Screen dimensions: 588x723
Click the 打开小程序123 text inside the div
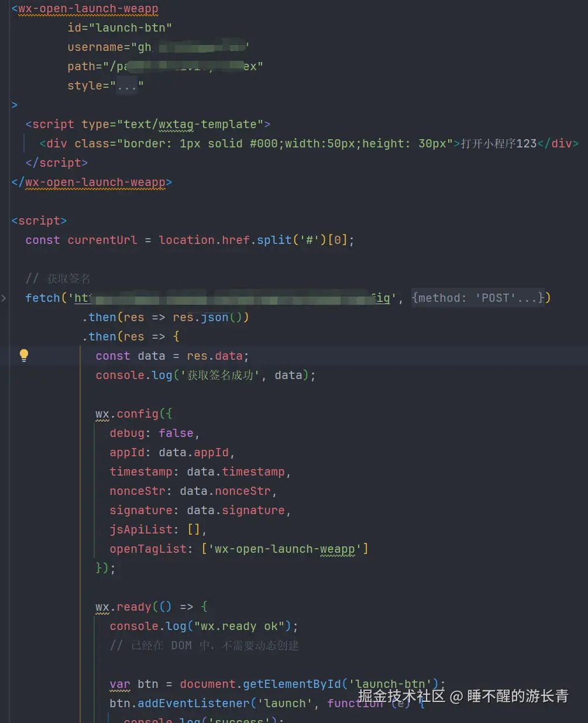(498, 144)
